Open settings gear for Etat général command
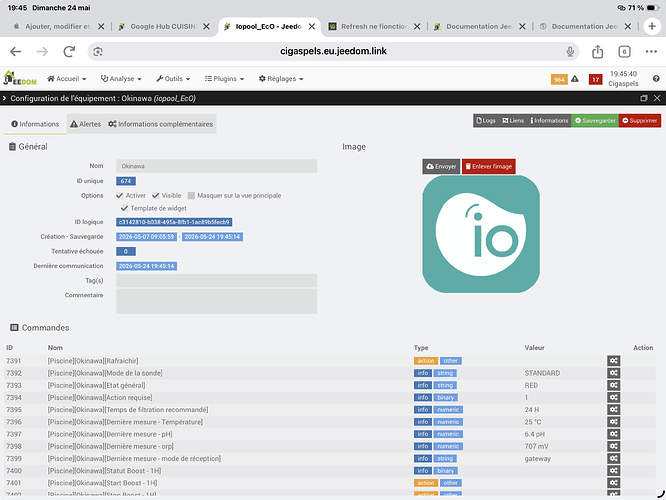The width and height of the screenshot is (666, 500). point(613,385)
